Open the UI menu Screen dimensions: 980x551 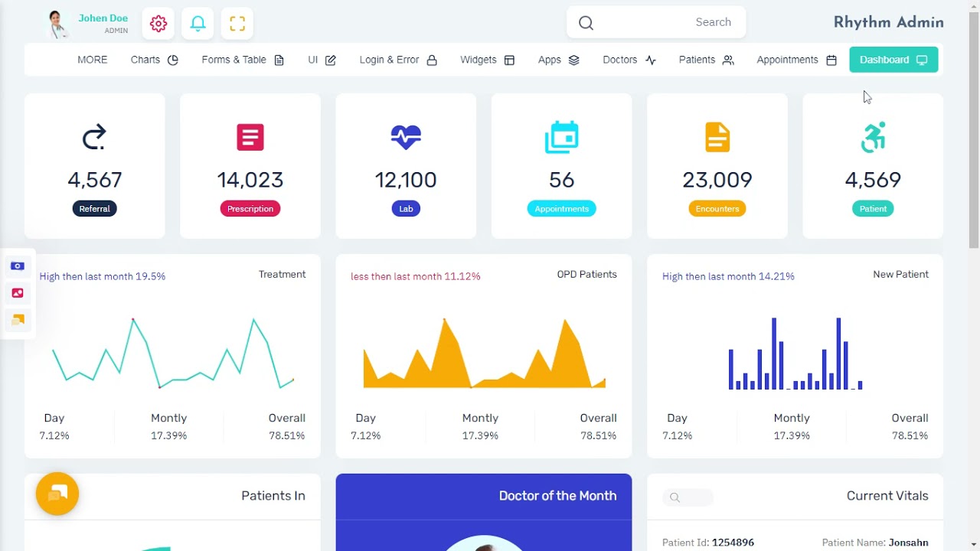click(322, 60)
